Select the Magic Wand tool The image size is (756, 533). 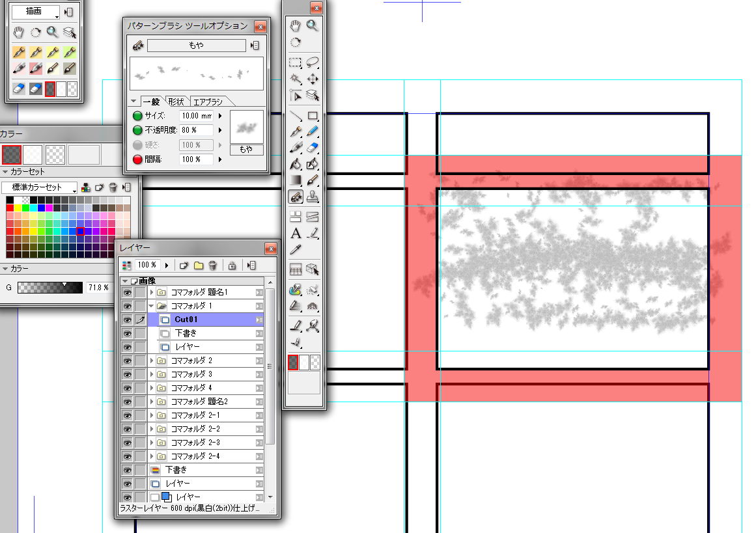click(x=295, y=79)
